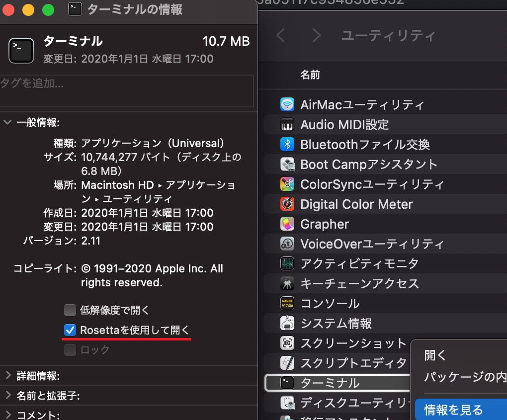Click the ディスクユーティリティ icon

[x=287, y=403]
